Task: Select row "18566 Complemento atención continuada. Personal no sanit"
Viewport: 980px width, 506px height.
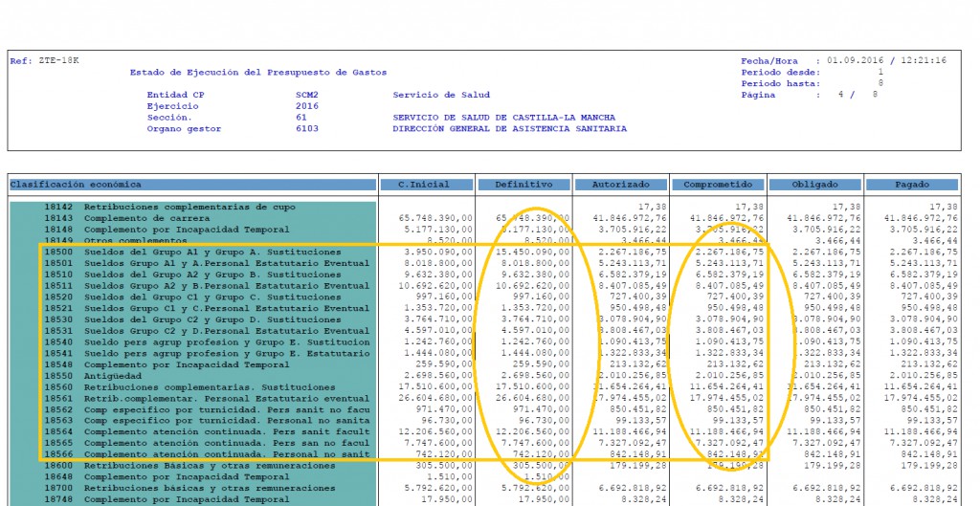Action: pyautogui.click(x=485, y=454)
